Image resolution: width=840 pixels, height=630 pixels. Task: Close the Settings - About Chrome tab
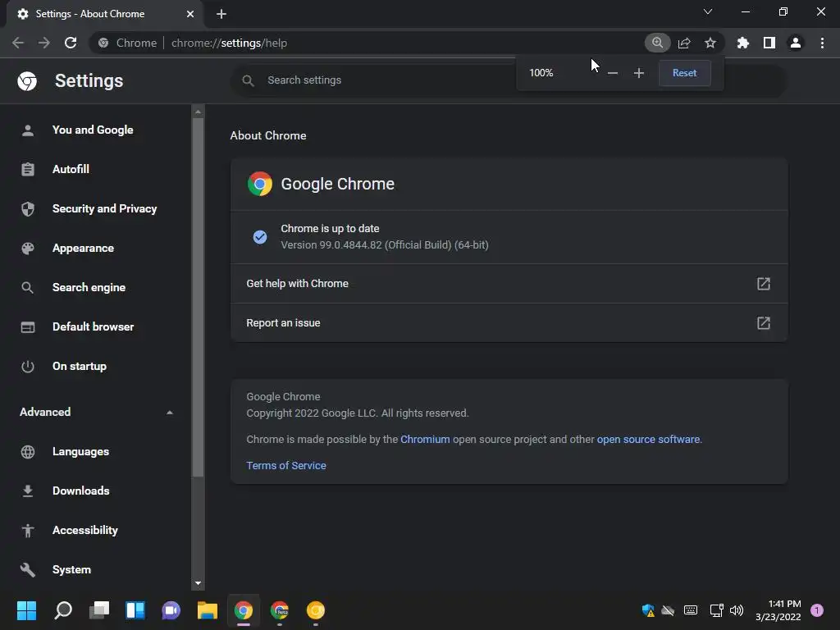[190, 14]
